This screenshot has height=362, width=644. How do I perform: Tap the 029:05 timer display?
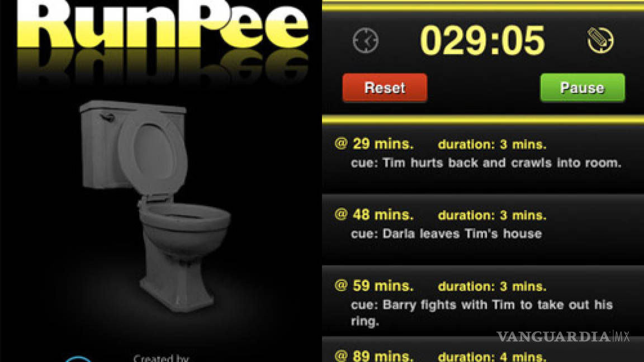[482, 40]
